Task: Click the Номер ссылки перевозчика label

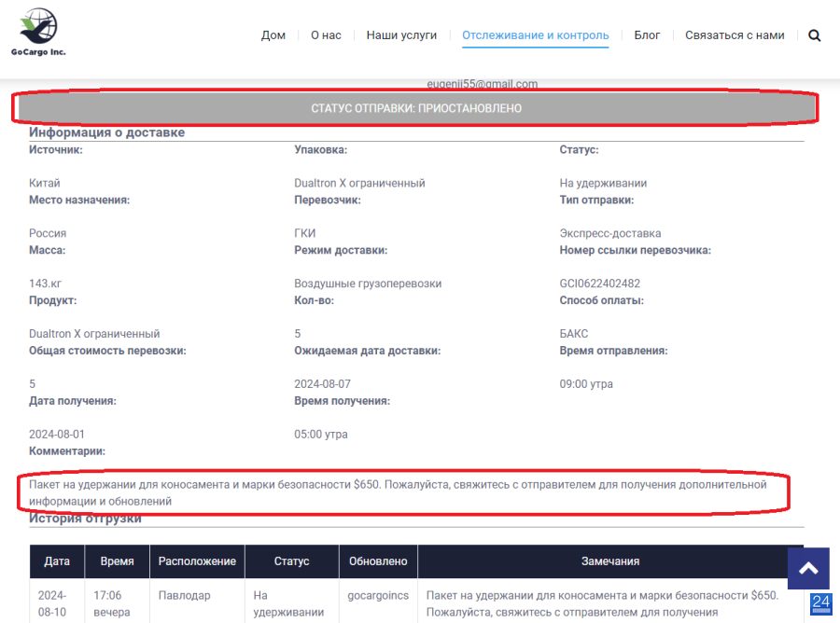Action: 636,250
